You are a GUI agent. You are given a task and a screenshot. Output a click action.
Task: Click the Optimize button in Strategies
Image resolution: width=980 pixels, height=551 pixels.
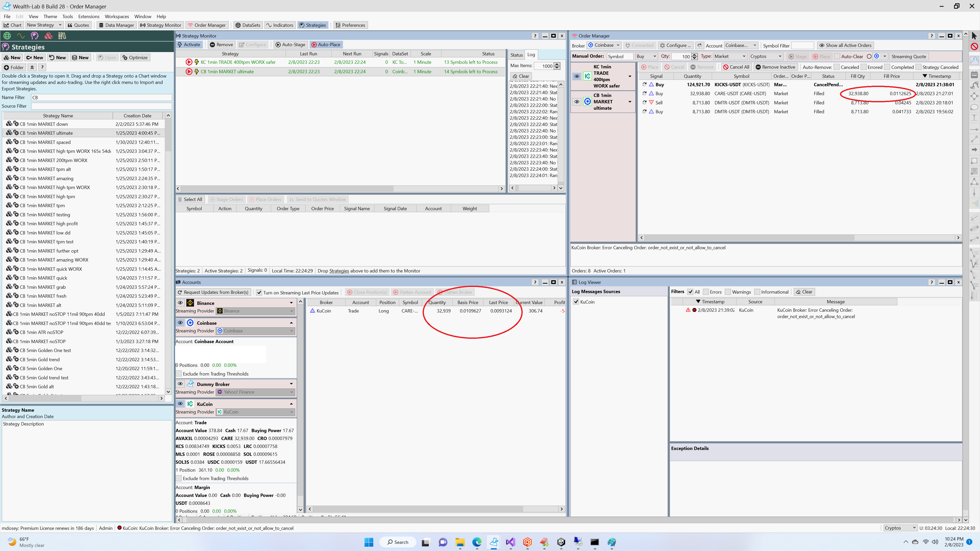tap(135, 57)
